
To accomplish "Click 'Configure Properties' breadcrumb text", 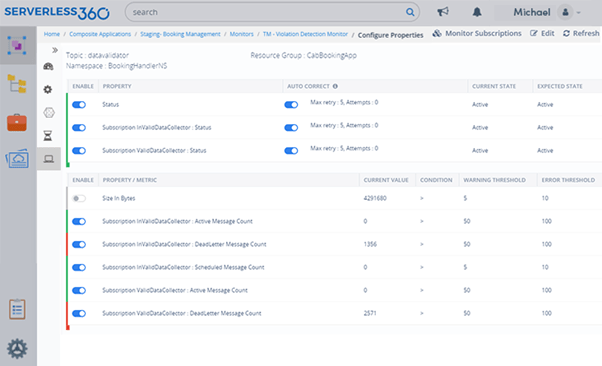I will click(x=390, y=35).
